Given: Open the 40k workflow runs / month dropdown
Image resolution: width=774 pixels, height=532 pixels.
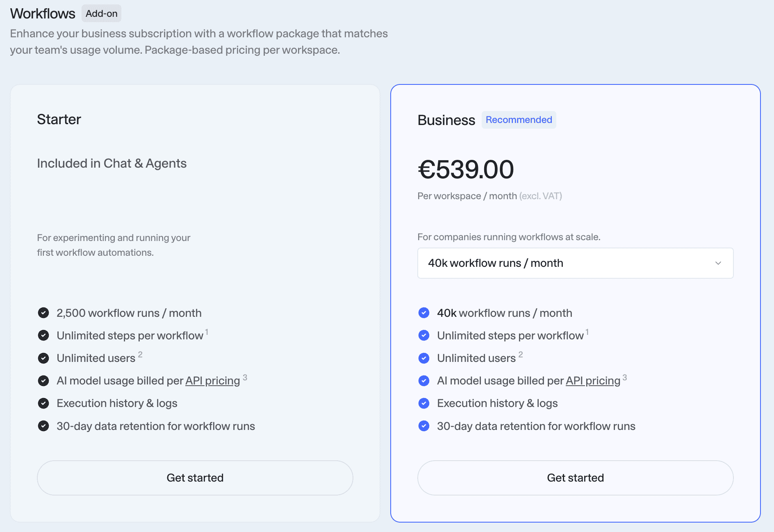Looking at the screenshot, I should (x=575, y=263).
